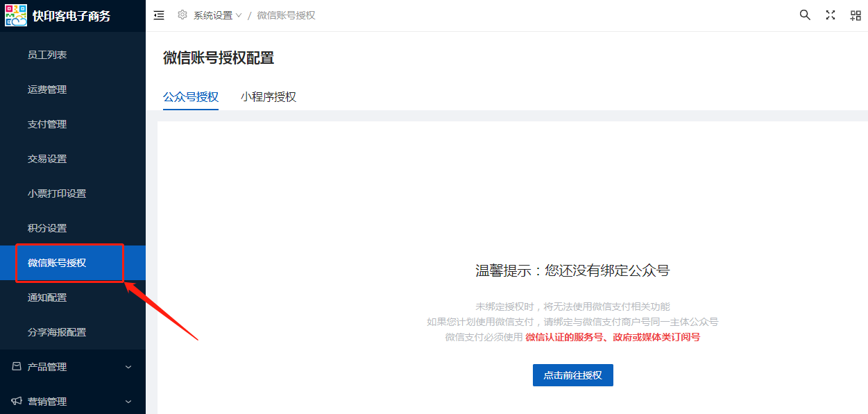Screen dimensions: 868x414
Task: Click the 快印客电子商务 logo icon
Action: pyautogui.click(x=16, y=15)
